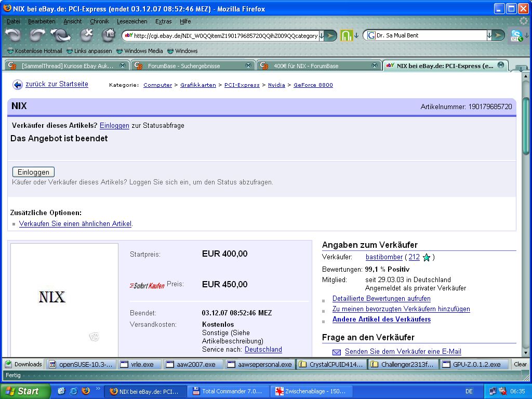Open the seller profile bastibomber

tap(384, 257)
